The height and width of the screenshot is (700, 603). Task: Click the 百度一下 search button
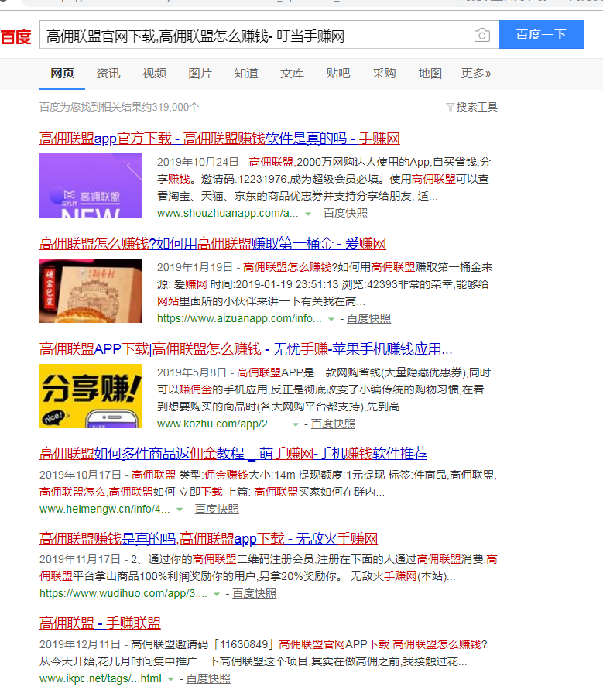pyautogui.click(x=541, y=34)
